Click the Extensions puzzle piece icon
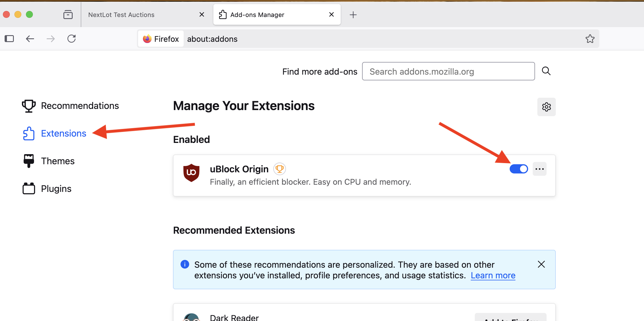 coord(29,133)
